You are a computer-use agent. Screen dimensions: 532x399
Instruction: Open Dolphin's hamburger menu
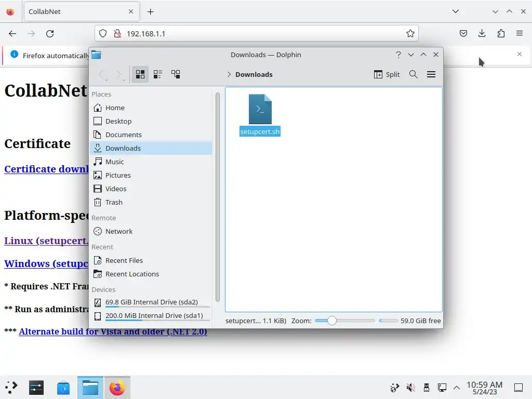(x=431, y=74)
